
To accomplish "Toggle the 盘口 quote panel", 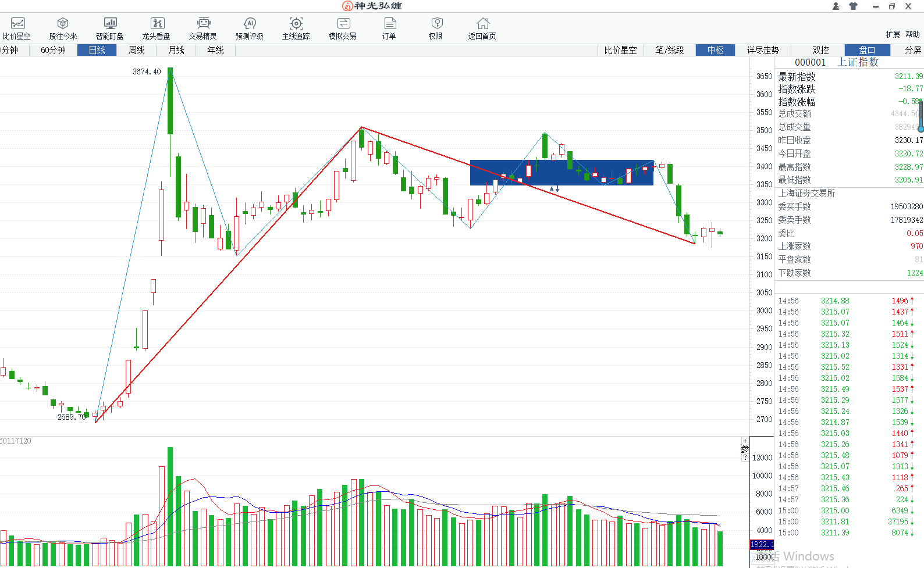I will coord(867,50).
